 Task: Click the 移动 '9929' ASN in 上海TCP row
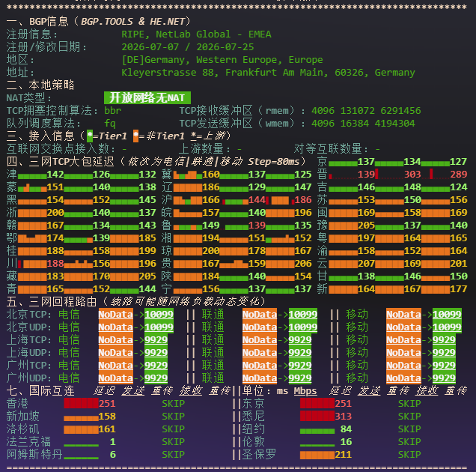444,340
